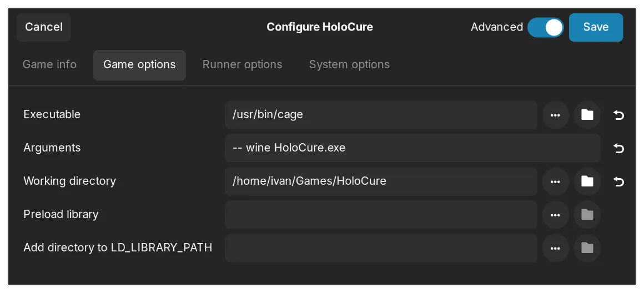This screenshot has height=293, width=644.
Task: Browse for Executable with folder icon
Action: 587,115
